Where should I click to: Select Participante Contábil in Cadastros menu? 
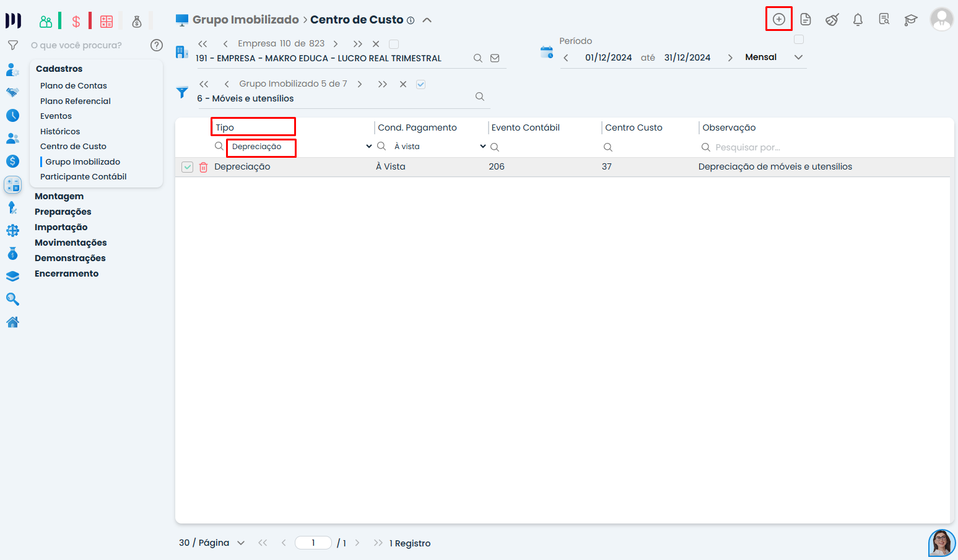coord(83,176)
